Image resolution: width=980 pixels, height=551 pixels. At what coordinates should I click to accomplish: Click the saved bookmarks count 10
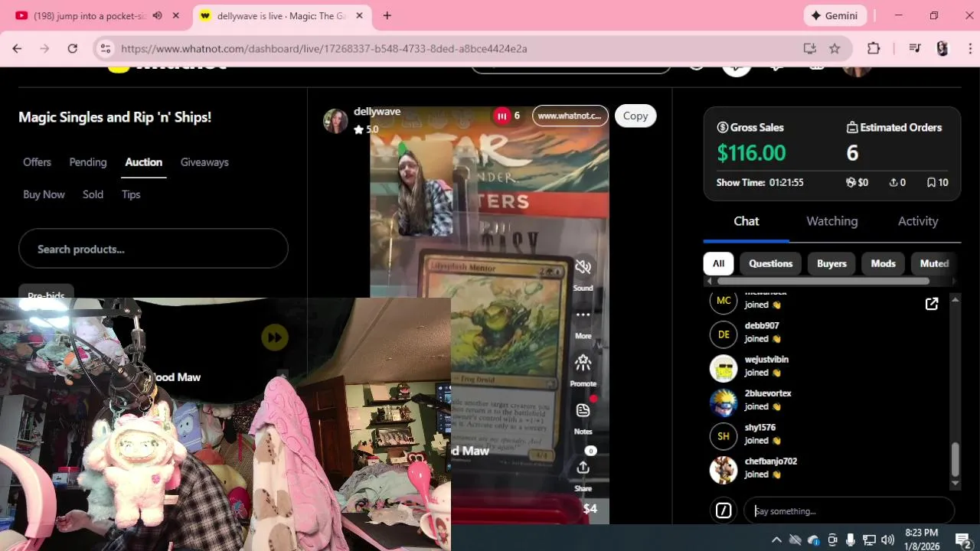pyautogui.click(x=938, y=182)
